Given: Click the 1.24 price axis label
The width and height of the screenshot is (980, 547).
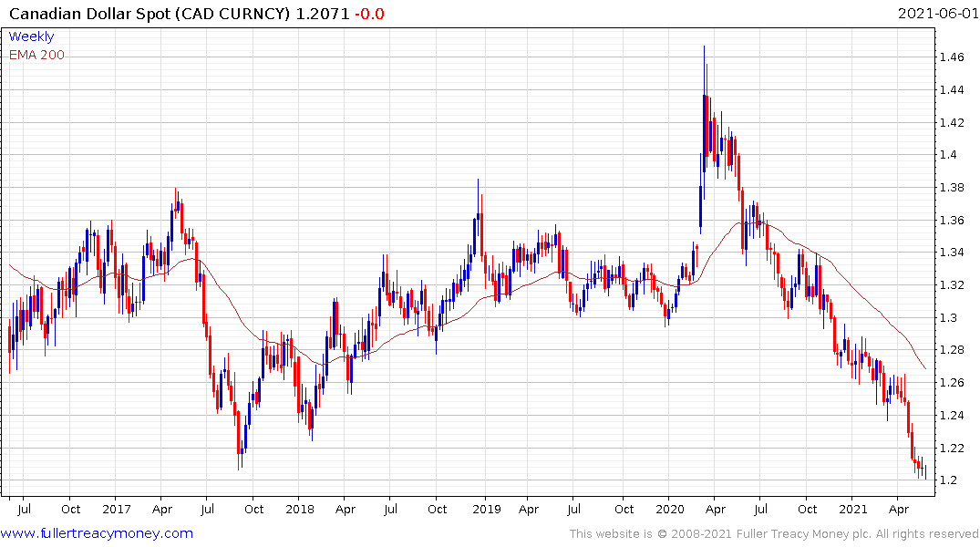Looking at the screenshot, I should 952,415.
